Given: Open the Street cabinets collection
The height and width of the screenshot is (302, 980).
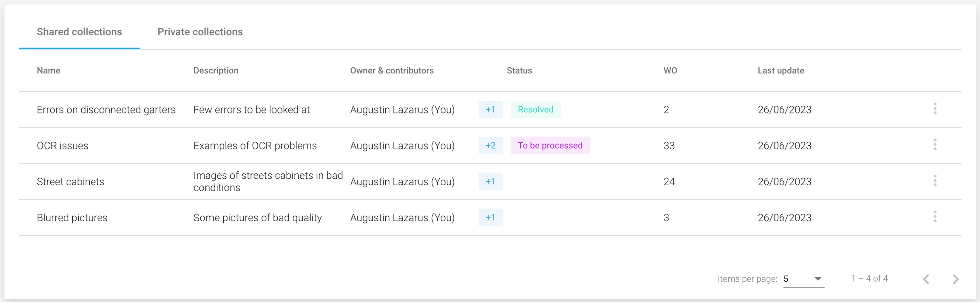Looking at the screenshot, I should click(x=71, y=182).
